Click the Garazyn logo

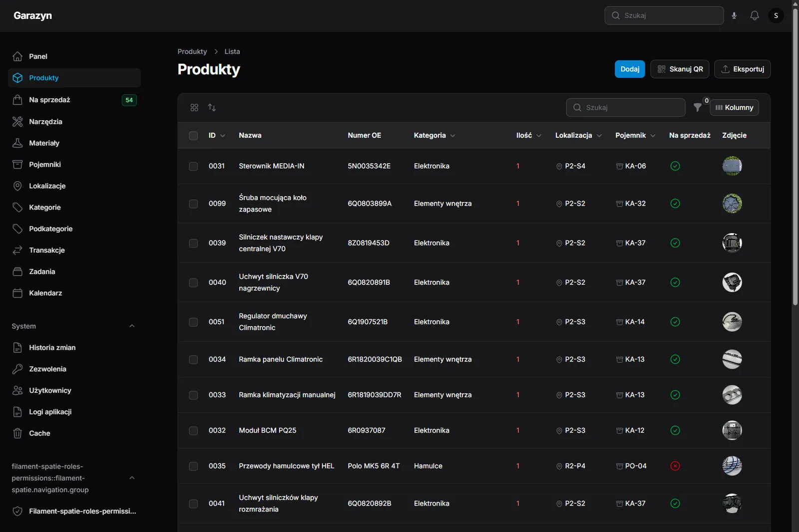point(32,15)
